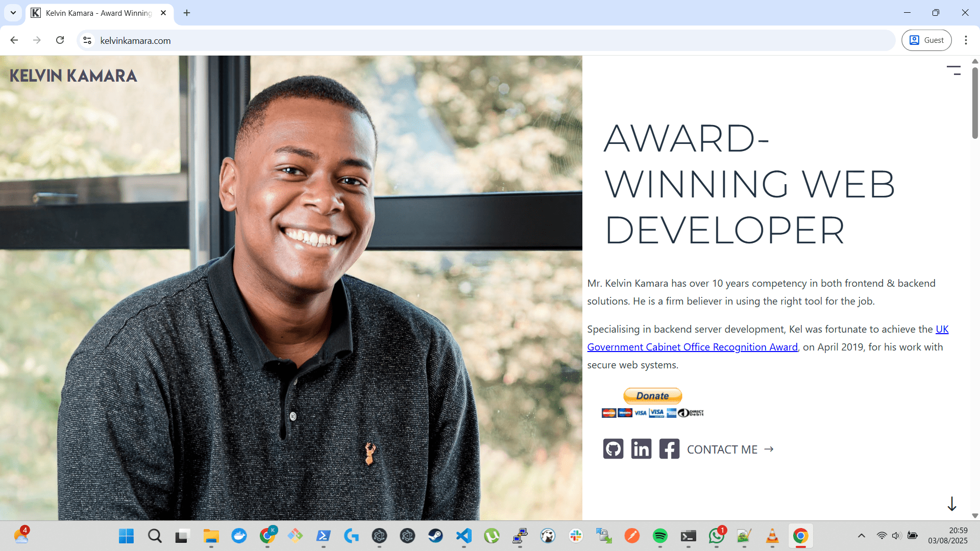Open Visual Studio Code from the taskbar
This screenshot has height=551, width=980.
(x=463, y=536)
